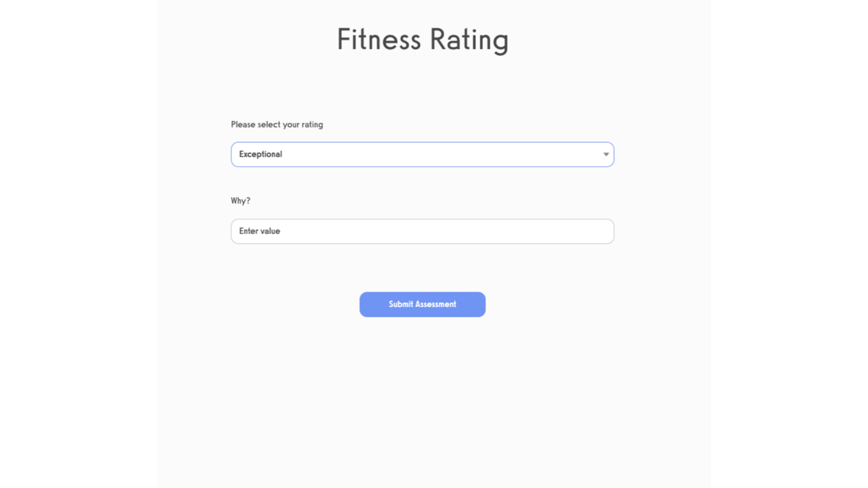Focus the Why? text input field
The width and height of the screenshot is (868, 488).
(x=422, y=231)
